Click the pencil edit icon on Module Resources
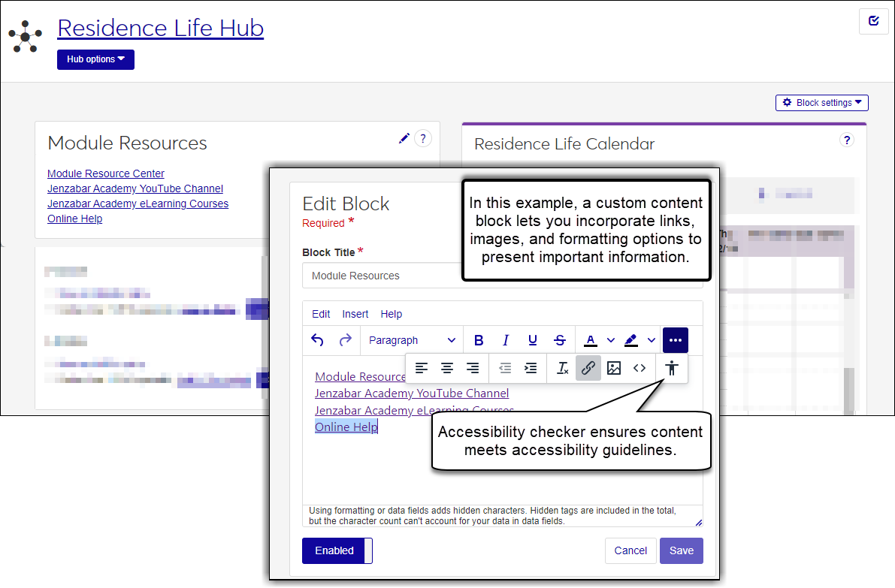The width and height of the screenshot is (895, 588). [404, 138]
